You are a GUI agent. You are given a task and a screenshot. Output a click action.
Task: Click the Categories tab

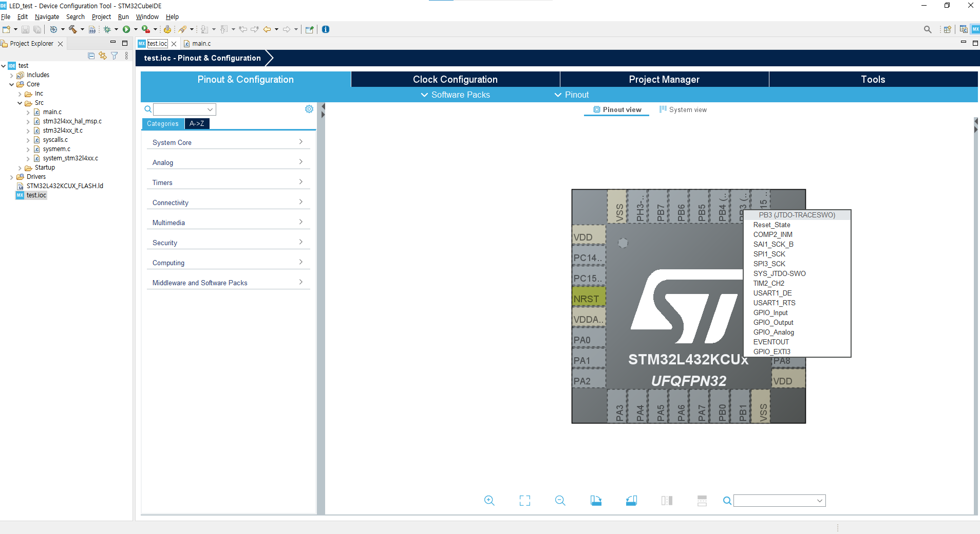pos(162,123)
